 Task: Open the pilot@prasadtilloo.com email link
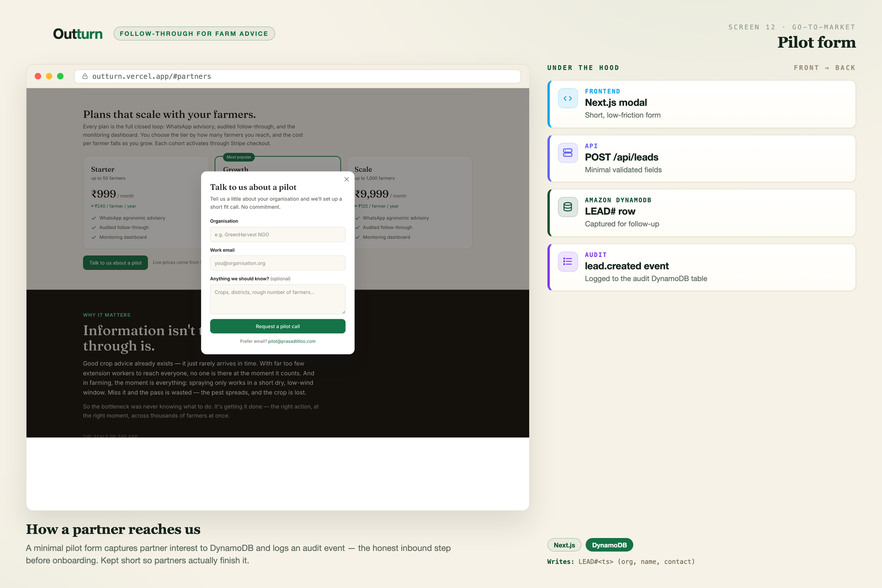click(x=292, y=341)
